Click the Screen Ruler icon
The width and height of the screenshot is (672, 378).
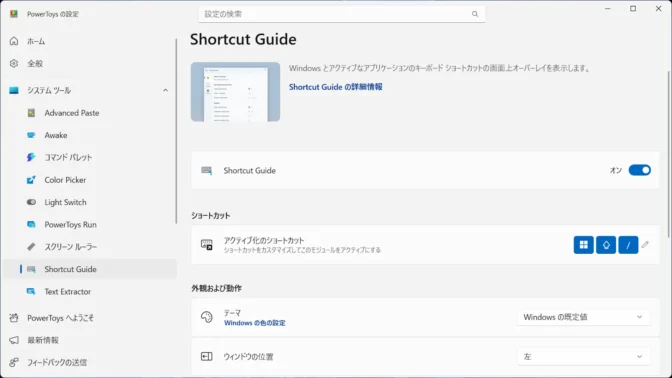[x=31, y=246]
